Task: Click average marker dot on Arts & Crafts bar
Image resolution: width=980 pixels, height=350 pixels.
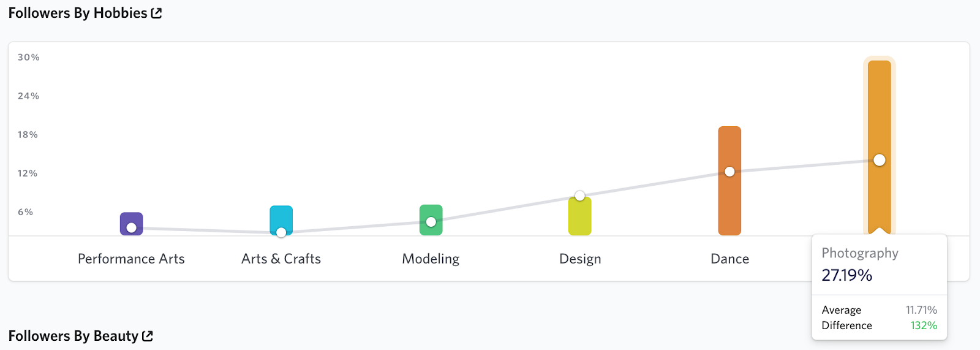Action: (x=281, y=232)
